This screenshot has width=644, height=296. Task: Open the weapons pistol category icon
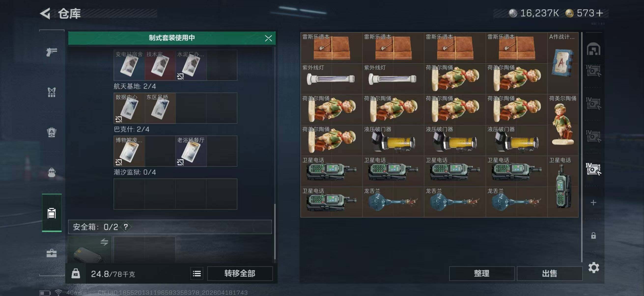52,52
